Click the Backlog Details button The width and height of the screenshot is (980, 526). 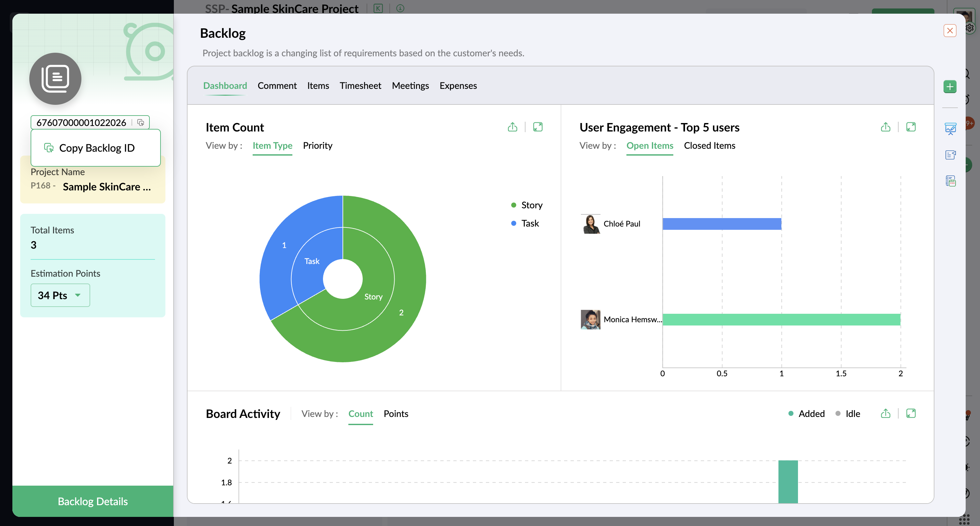(x=92, y=501)
